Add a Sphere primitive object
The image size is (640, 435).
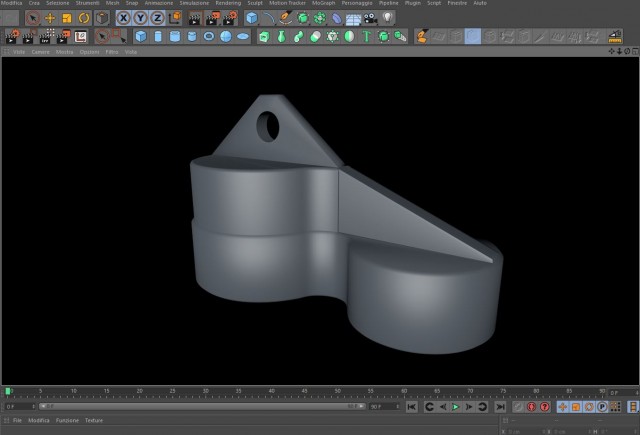pos(226,36)
